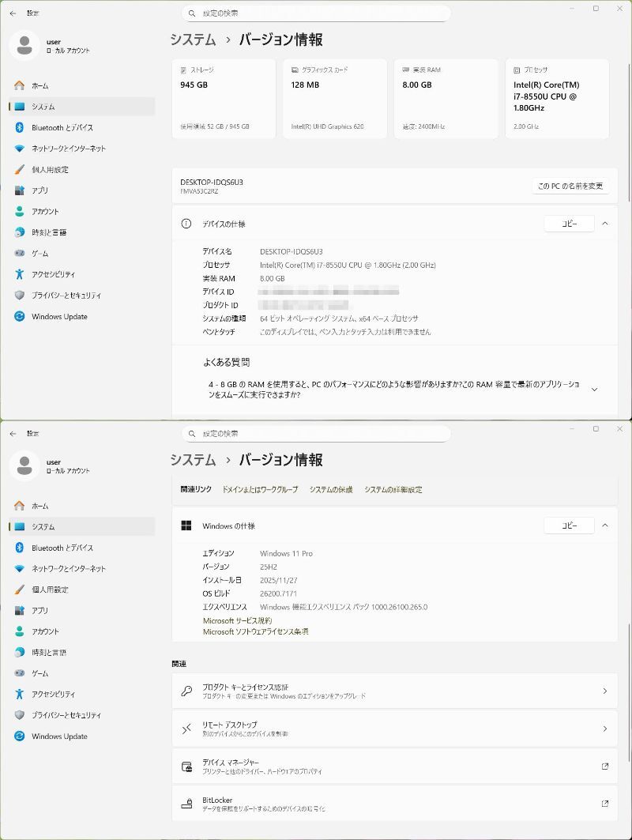Click key icon of product key row
This screenshot has height=840, width=632.
186,691
